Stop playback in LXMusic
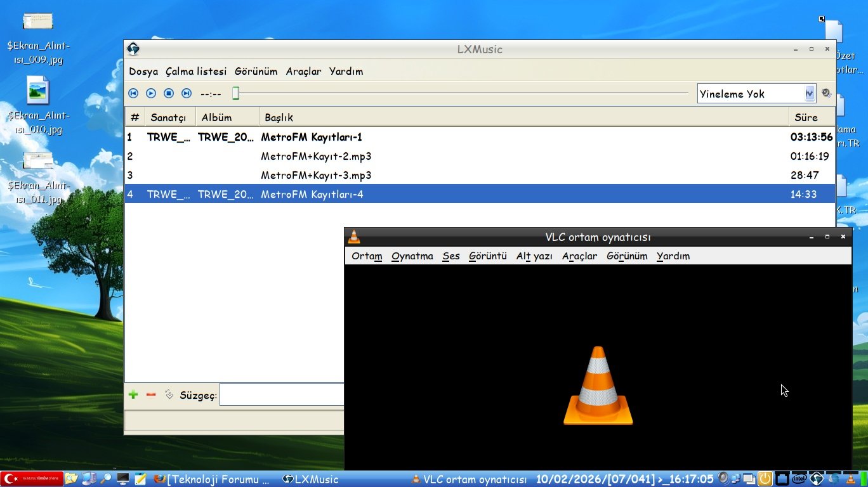This screenshot has height=487, width=868. (x=169, y=93)
